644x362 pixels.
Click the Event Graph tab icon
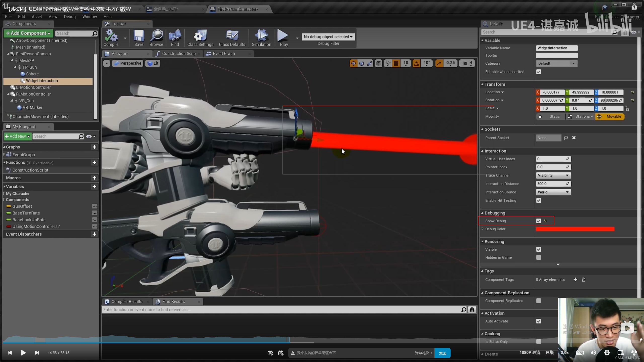[x=209, y=54]
